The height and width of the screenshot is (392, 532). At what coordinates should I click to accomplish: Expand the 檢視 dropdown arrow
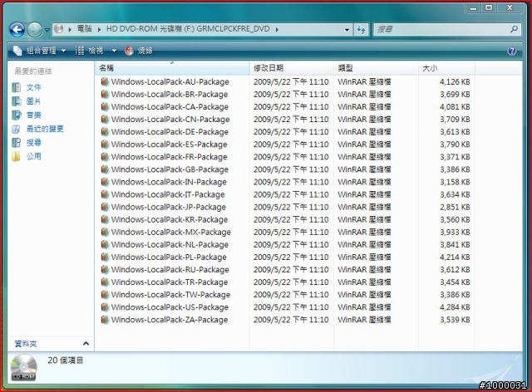click(115, 51)
